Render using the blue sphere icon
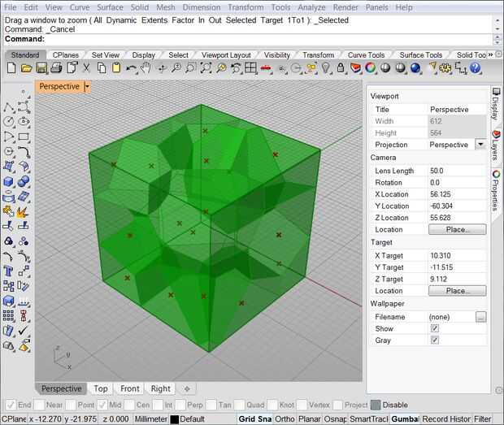The image size is (504, 425). tap(415, 68)
